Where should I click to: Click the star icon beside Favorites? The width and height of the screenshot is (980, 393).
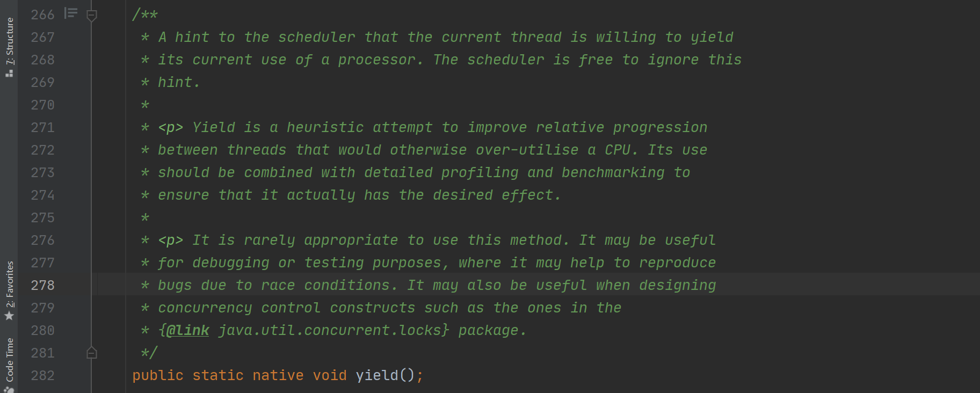coord(9,316)
